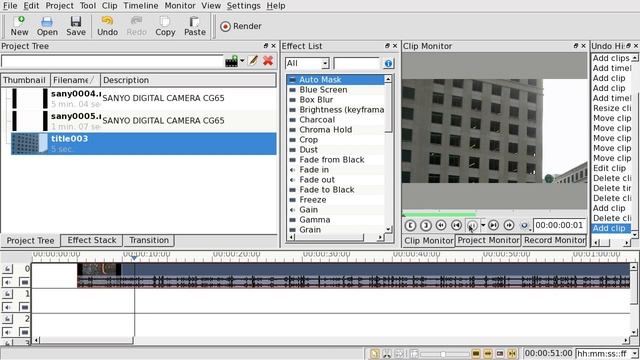Mute audio on track 2
This screenshot has width=640, height=360.
[7, 332]
